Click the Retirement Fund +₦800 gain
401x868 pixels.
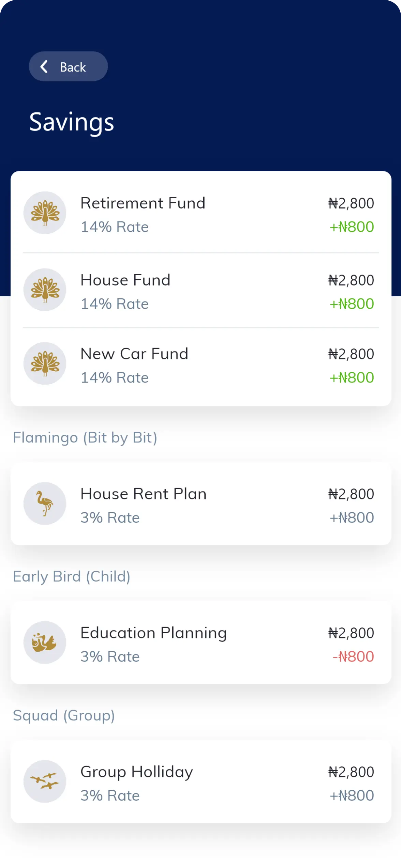point(352,227)
